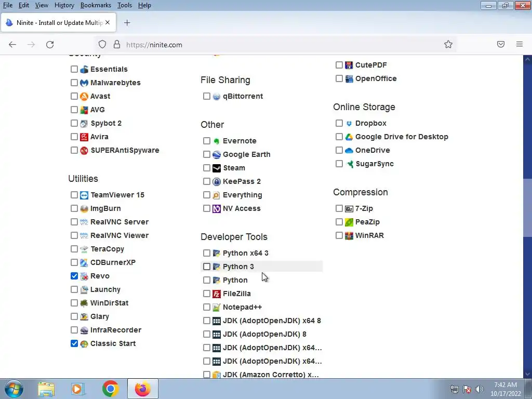Uncheck the Classic Start checkbox
The image size is (532, 399).
(74, 343)
